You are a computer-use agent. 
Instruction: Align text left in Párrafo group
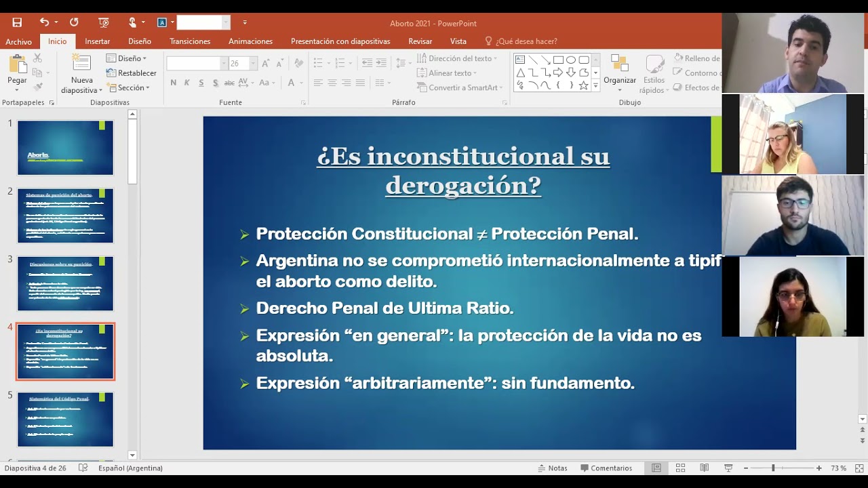(318, 83)
